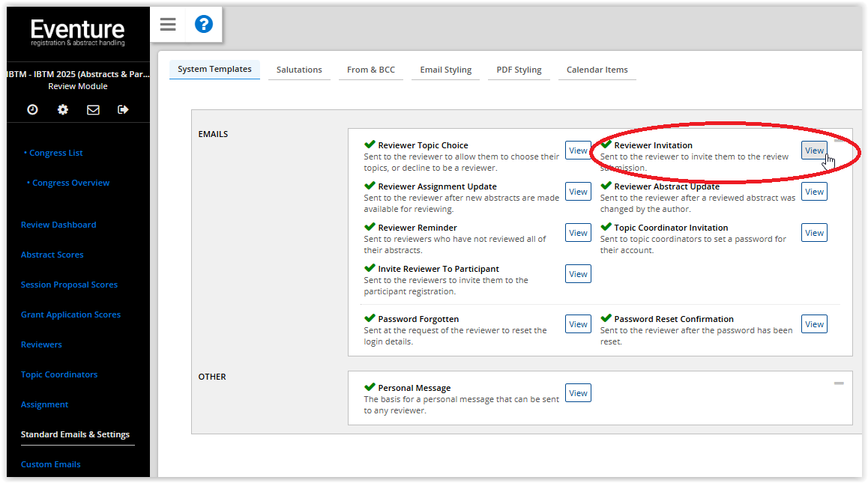Open the Salutations tab
Viewport: 868px width, 483px height.
click(x=300, y=70)
